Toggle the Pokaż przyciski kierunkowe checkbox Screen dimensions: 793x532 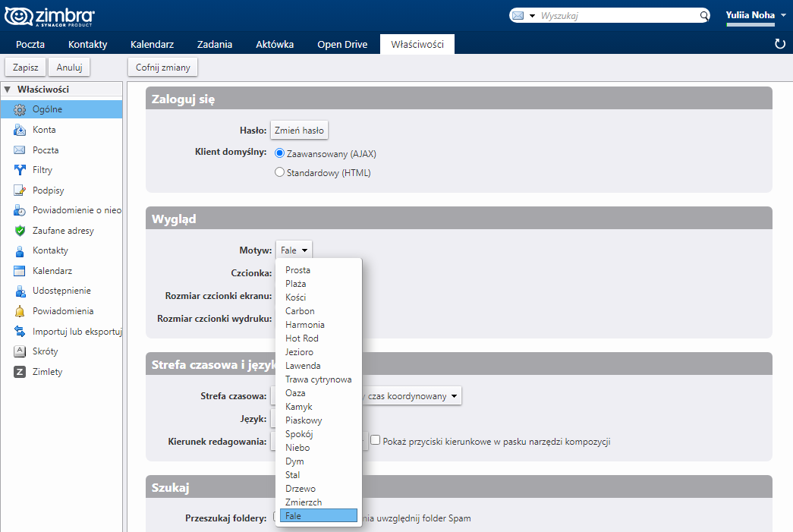375,440
